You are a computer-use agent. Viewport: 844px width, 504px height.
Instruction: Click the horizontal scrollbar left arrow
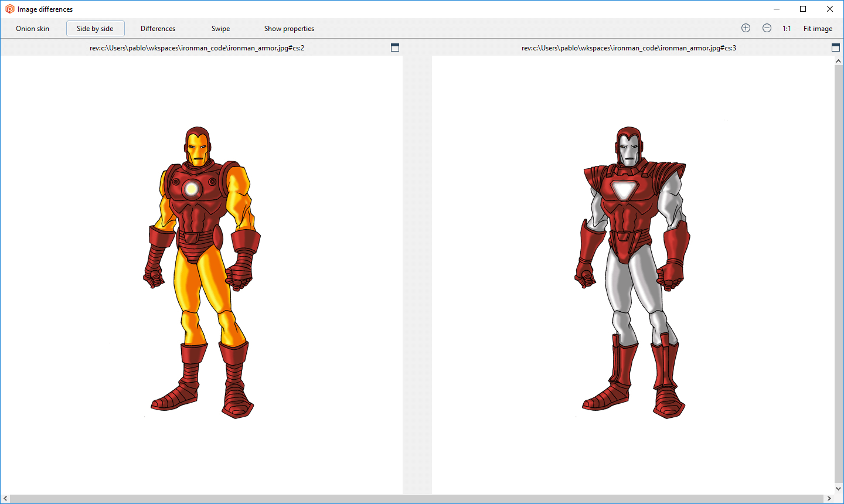pos(5,499)
